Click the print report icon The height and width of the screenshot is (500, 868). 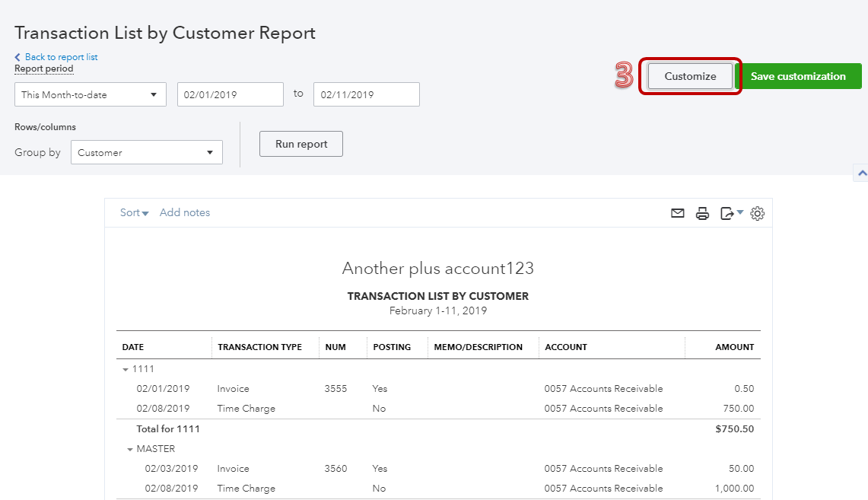click(x=702, y=213)
